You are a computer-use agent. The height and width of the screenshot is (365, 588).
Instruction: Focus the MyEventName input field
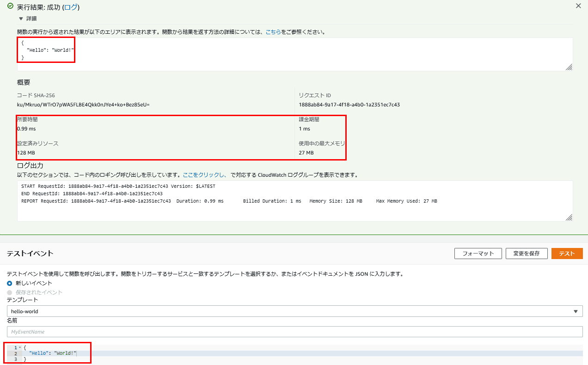[x=295, y=332]
